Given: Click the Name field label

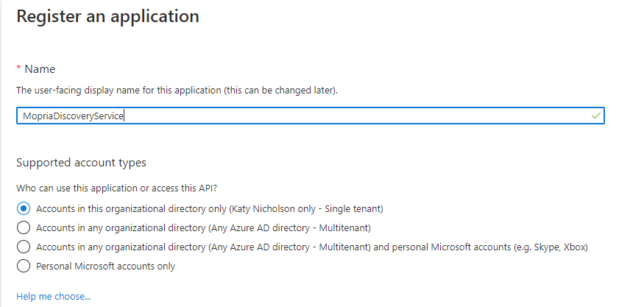Looking at the screenshot, I should pyautogui.click(x=40, y=68).
